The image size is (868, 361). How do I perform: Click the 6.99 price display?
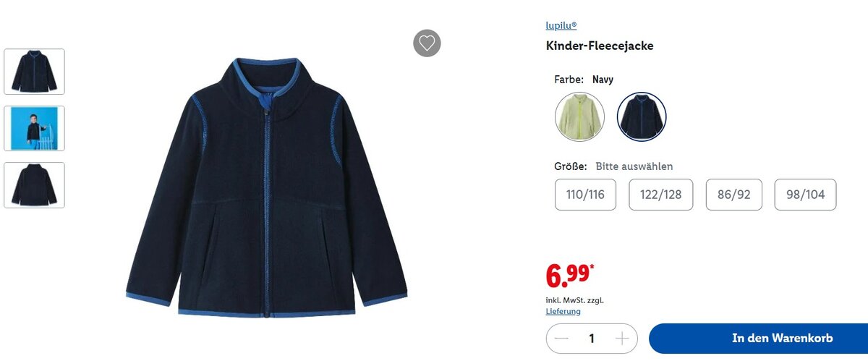point(570,274)
